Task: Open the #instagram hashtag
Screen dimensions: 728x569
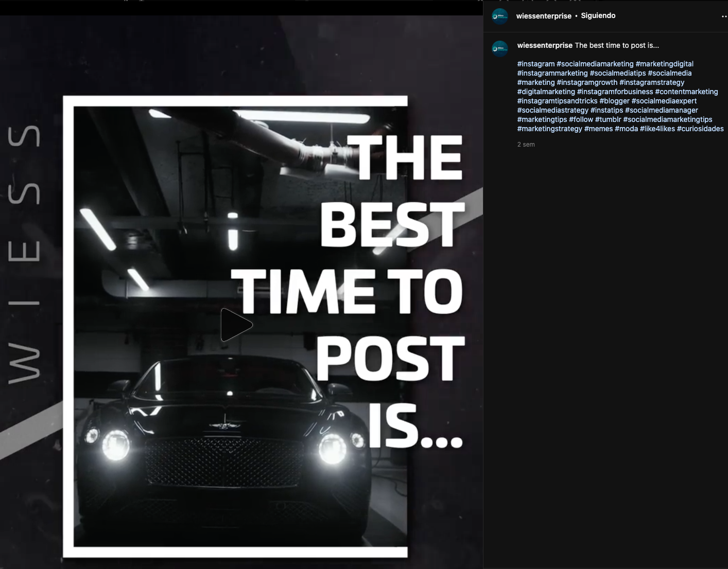Action: pyautogui.click(x=536, y=64)
